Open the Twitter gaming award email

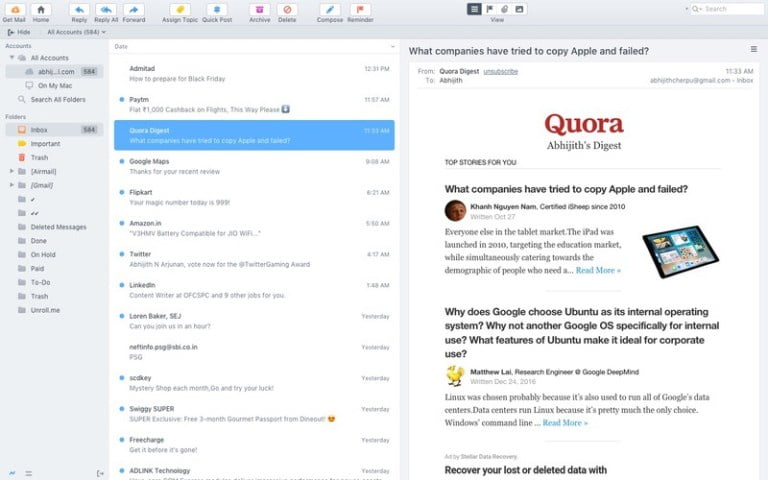(x=254, y=259)
